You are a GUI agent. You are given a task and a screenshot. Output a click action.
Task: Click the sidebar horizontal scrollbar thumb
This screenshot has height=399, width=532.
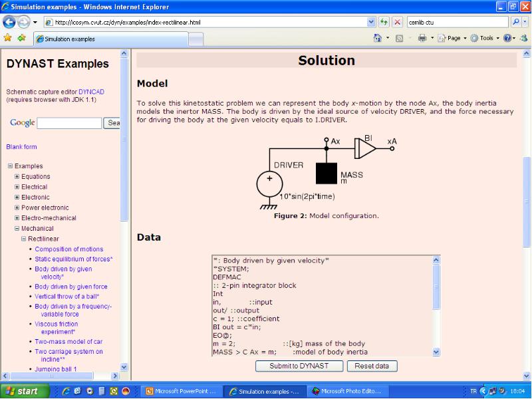[52, 376]
